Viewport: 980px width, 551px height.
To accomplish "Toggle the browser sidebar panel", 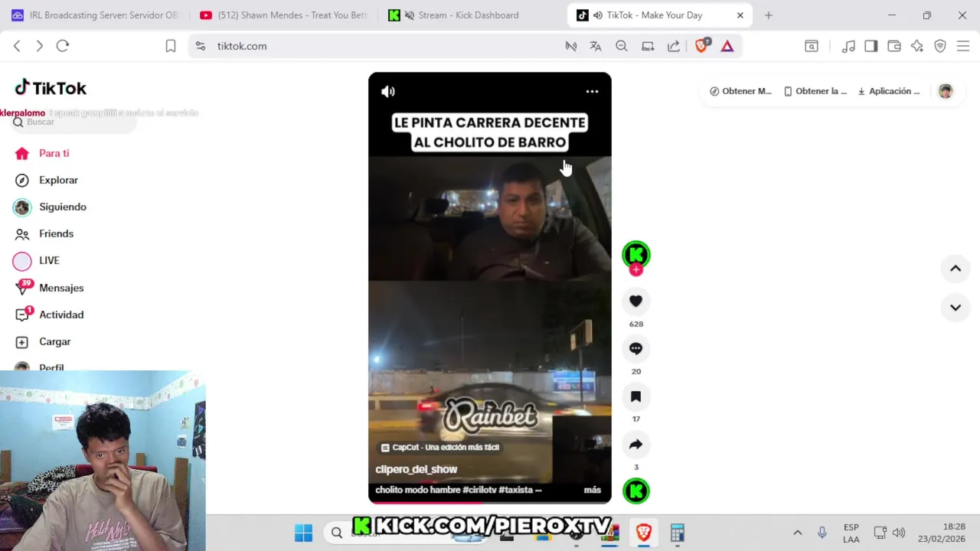I will pos(871,46).
